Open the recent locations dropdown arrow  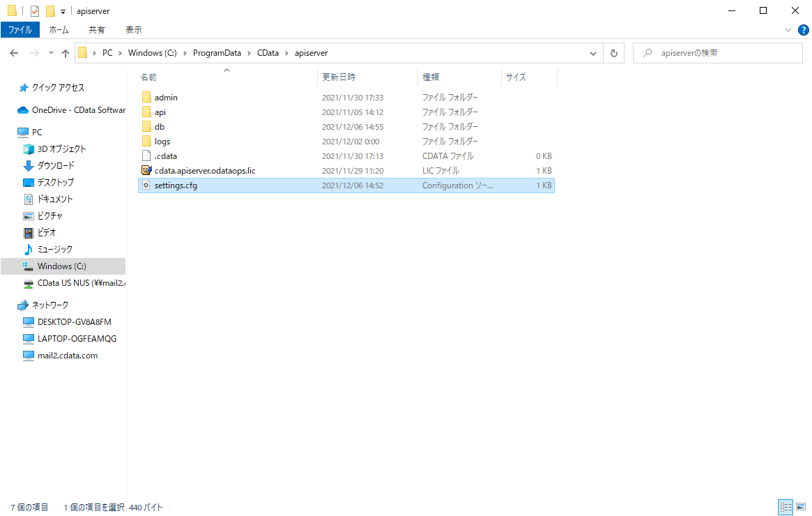51,53
